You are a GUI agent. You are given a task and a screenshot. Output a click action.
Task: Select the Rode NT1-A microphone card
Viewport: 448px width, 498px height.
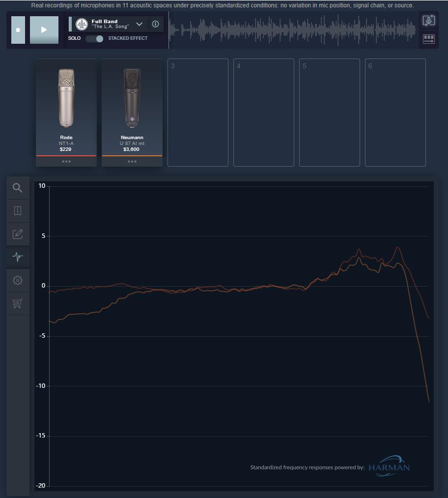click(66, 107)
